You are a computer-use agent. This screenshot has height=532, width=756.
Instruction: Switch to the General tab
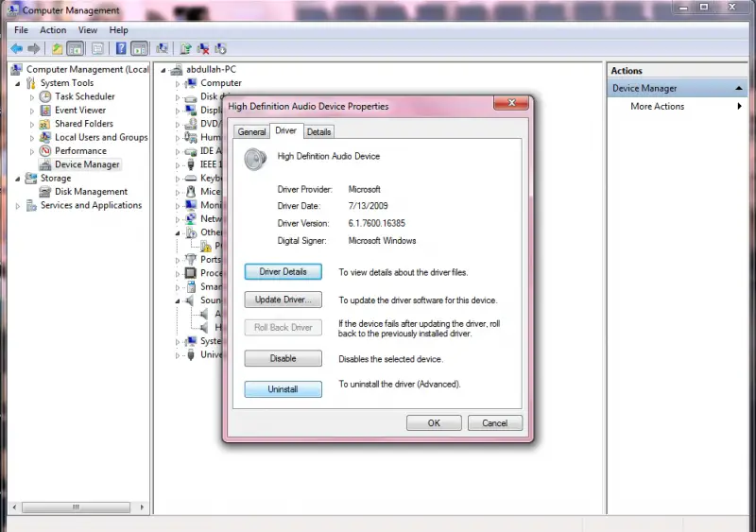point(251,131)
